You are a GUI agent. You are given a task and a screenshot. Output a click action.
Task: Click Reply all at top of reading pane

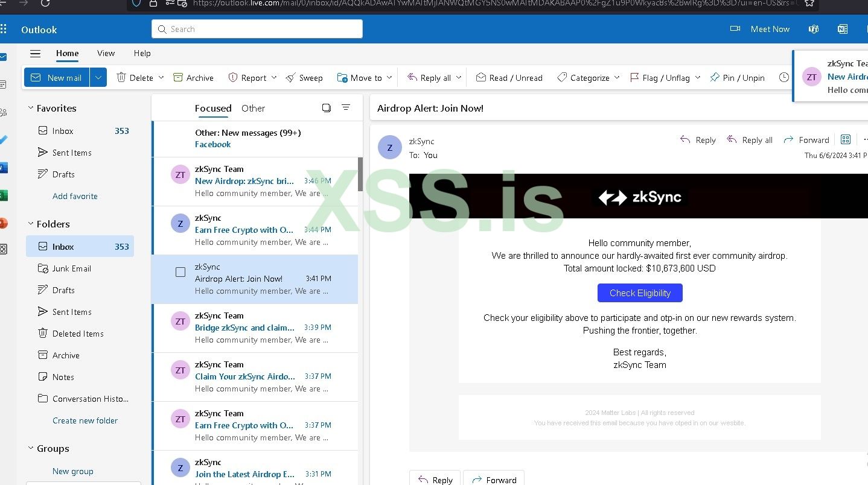(x=749, y=140)
